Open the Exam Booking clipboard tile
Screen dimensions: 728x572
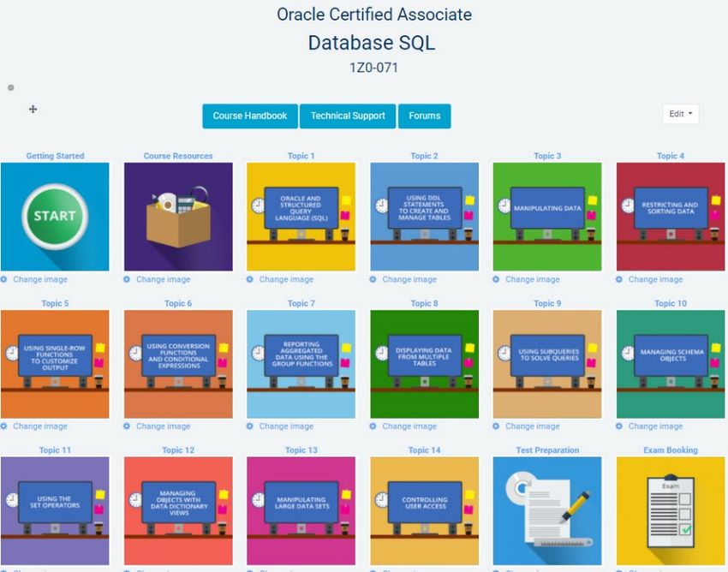coord(671,510)
